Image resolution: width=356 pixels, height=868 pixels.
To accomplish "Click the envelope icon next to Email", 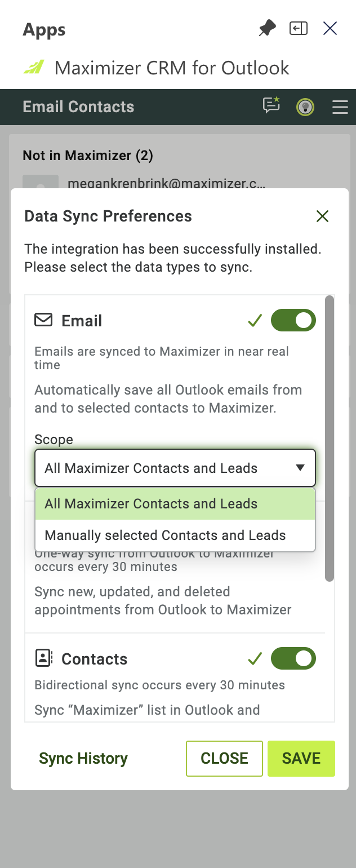I will pyautogui.click(x=43, y=320).
